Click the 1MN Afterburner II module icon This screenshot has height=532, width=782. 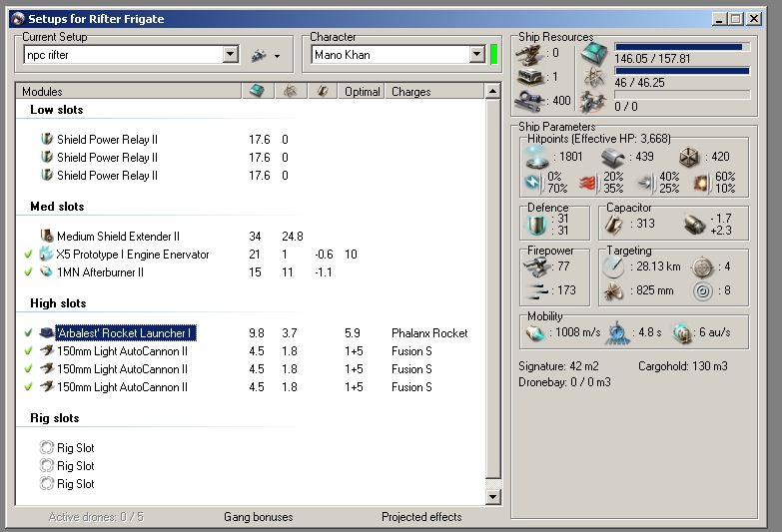pyautogui.click(x=46, y=271)
